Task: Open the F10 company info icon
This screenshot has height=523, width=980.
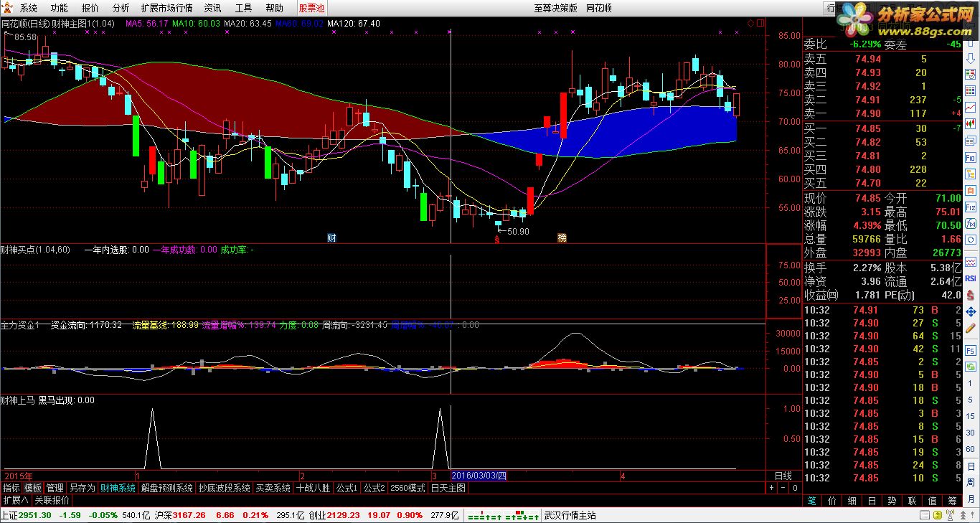Action: click(970, 157)
